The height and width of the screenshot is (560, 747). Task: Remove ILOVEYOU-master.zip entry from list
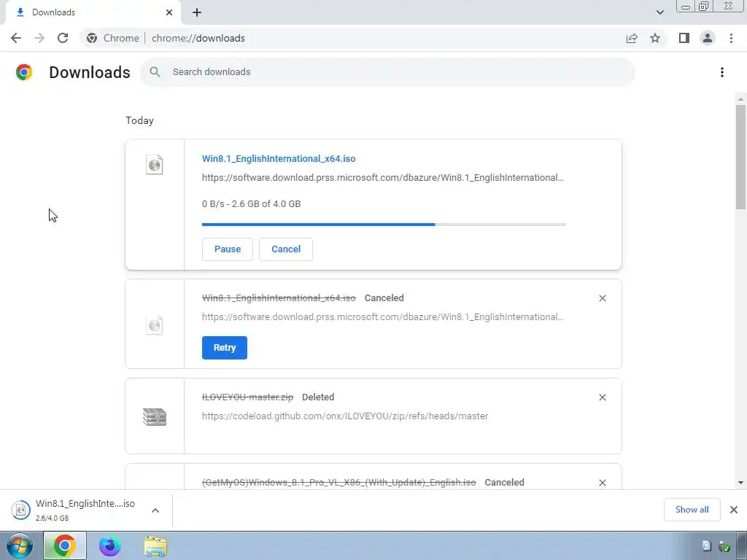click(602, 397)
